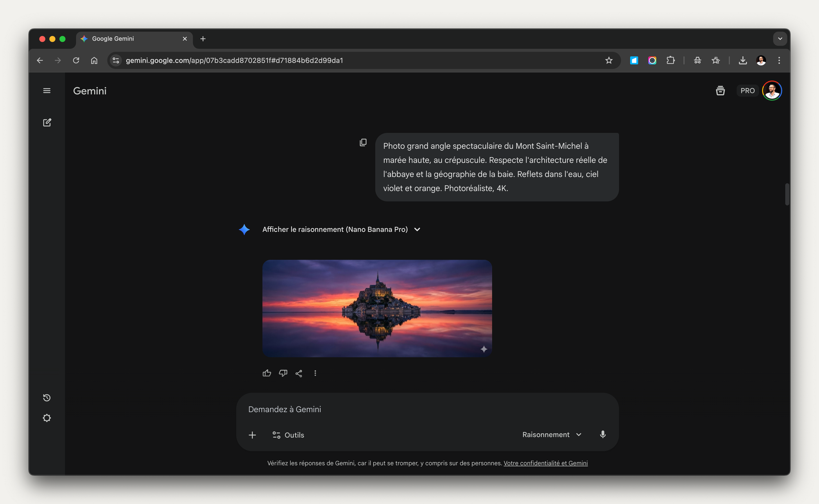Open the Raisonnement model dropdown

tap(551, 434)
